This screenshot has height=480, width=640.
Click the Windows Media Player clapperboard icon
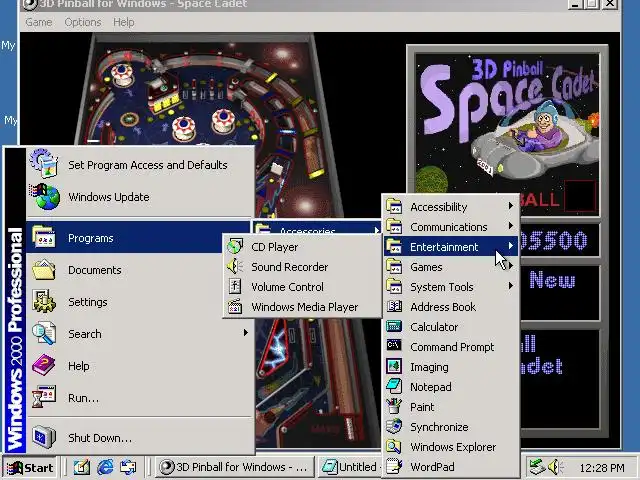pyautogui.click(x=235, y=307)
